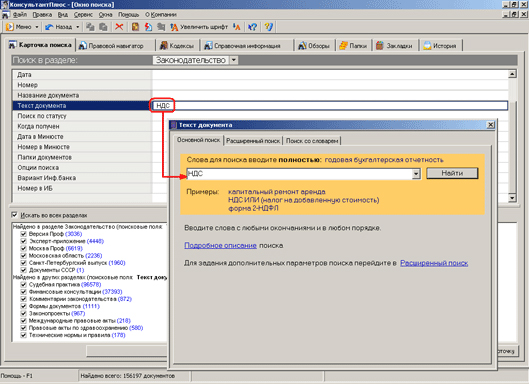Click the НДС search input in dialog

(300, 174)
